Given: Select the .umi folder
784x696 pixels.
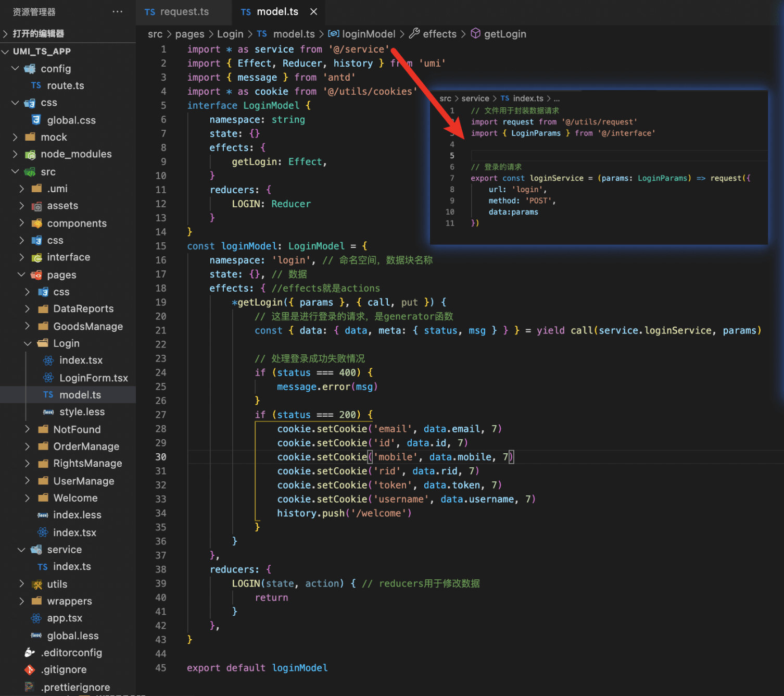Looking at the screenshot, I should (57, 189).
